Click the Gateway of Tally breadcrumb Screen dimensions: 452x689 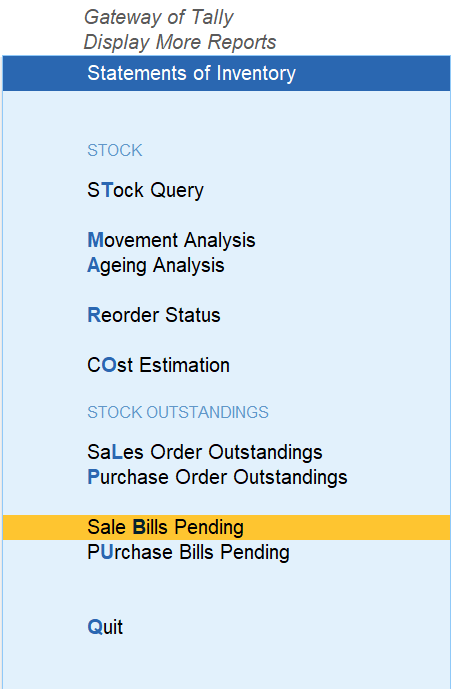[159, 18]
